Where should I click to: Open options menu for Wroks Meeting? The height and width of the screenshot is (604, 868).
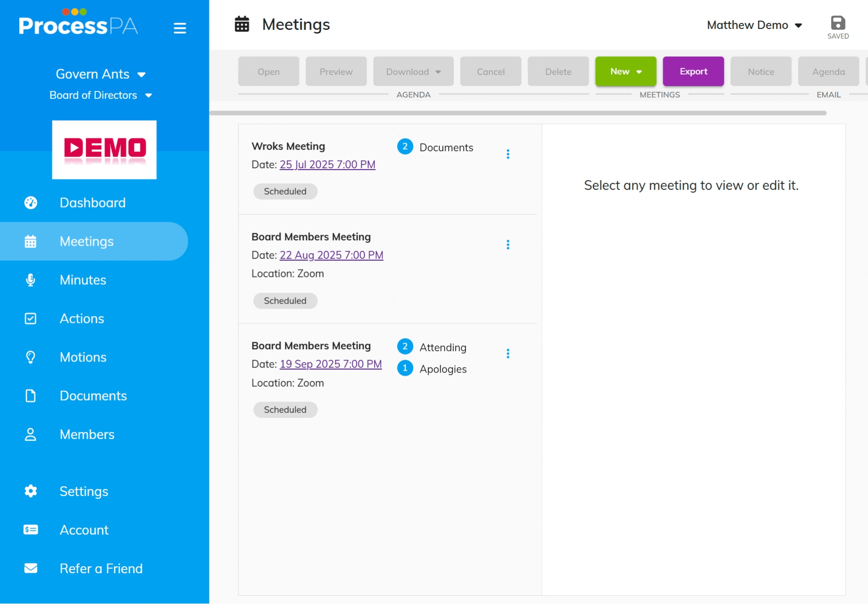coord(508,154)
